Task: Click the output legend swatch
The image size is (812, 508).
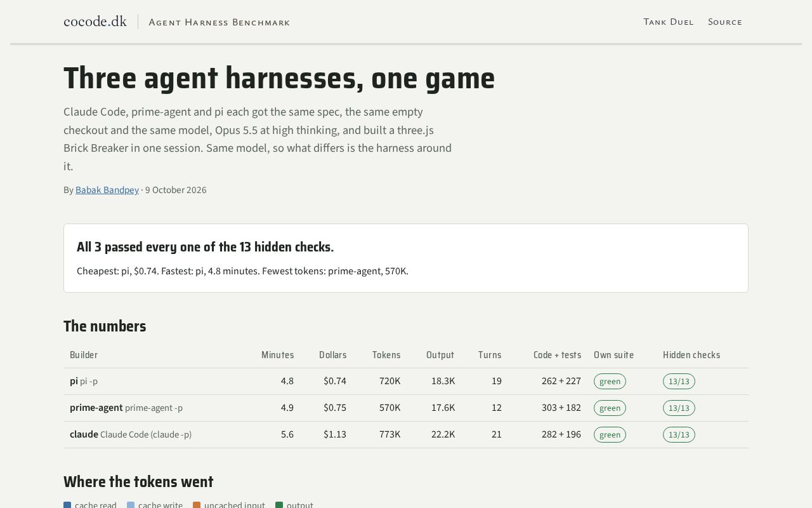Action: tap(279, 505)
